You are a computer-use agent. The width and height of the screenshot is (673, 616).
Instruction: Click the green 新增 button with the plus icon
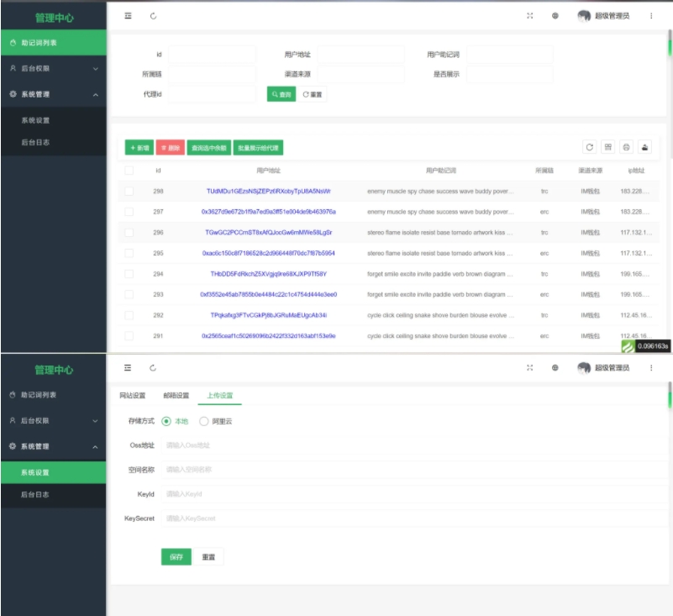click(x=139, y=148)
